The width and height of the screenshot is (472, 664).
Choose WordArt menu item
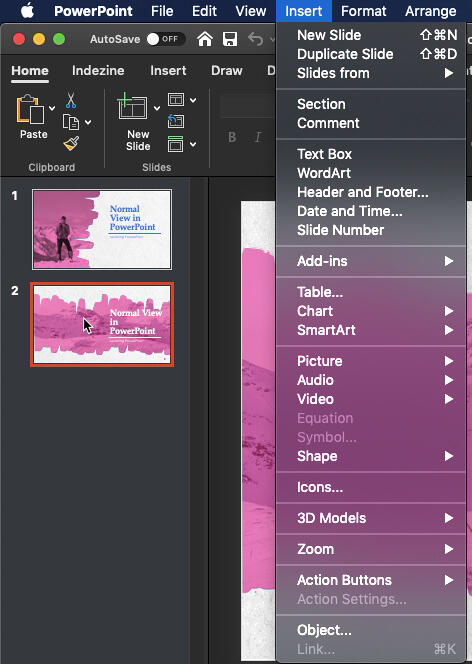371,173
